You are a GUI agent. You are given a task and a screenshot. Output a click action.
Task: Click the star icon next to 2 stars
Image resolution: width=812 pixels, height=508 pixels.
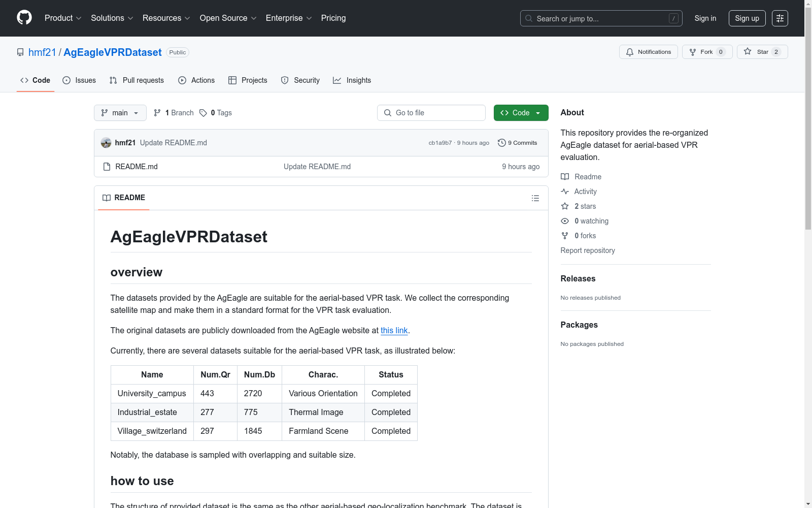(x=565, y=206)
